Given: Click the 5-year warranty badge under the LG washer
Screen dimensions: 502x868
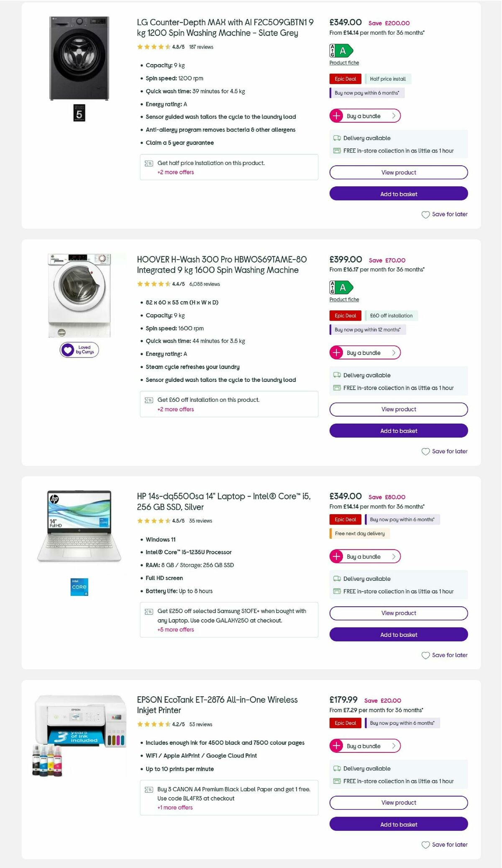Looking at the screenshot, I should [79, 112].
